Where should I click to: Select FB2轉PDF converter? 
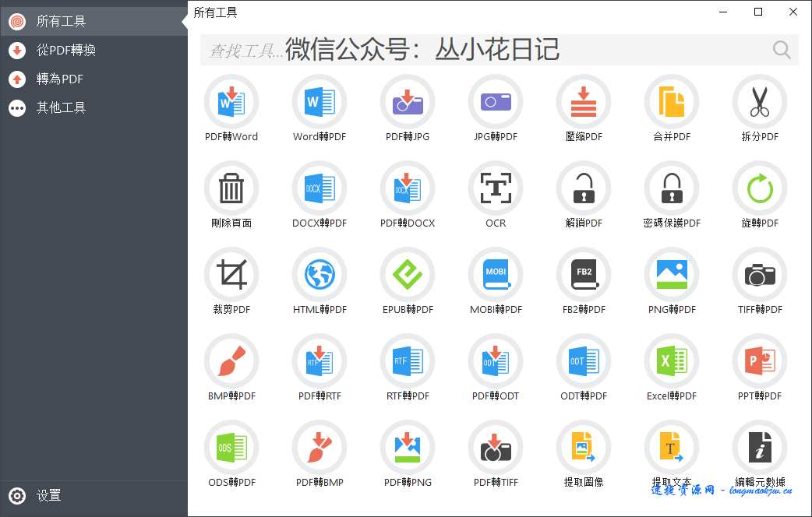click(x=584, y=275)
